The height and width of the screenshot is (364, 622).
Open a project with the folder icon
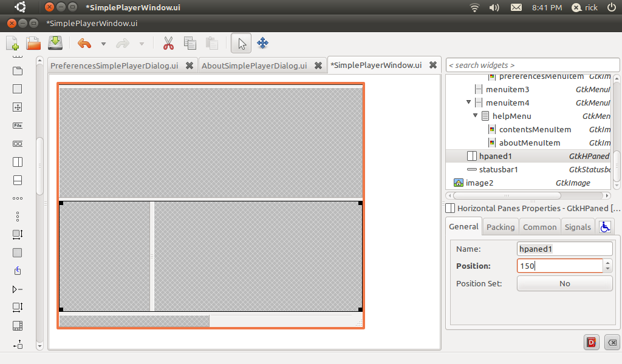(33, 43)
